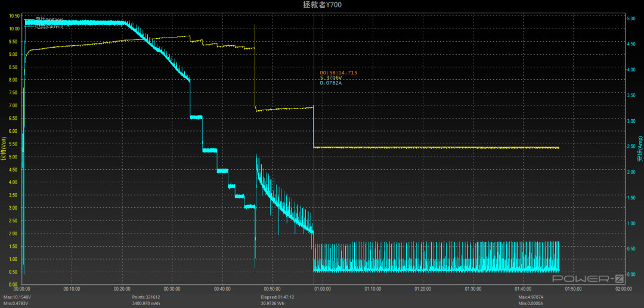644x308 pixels.
Task: Click the 00:30:00 time axis tick label
Action: coord(172,289)
